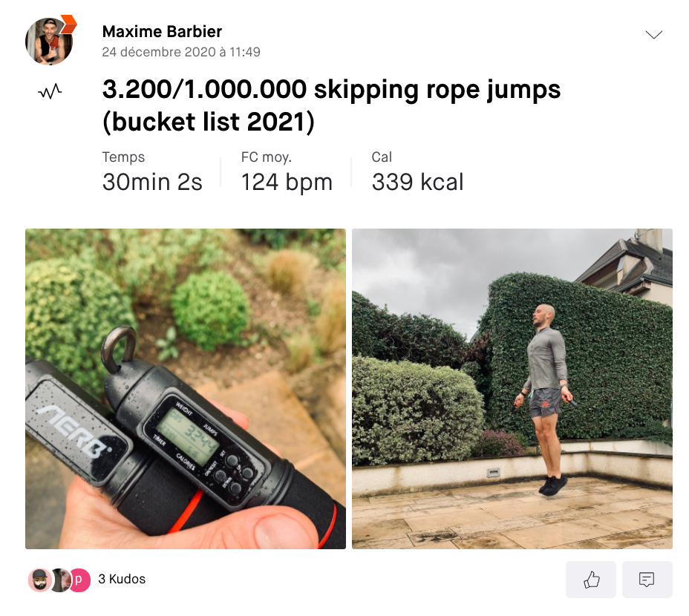Image resolution: width=689 pixels, height=616 pixels.
Task: Expand the activity options chevron
Action: pos(654,35)
